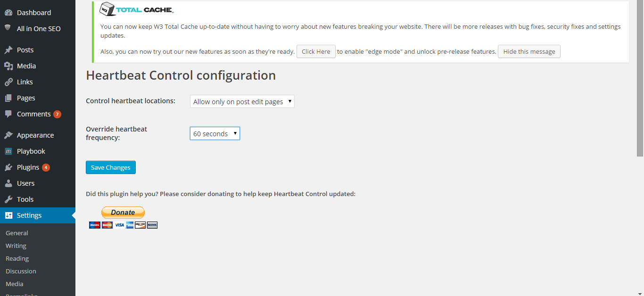Click the All in One SEO shield icon

pyautogui.click(x=8, y=28)
